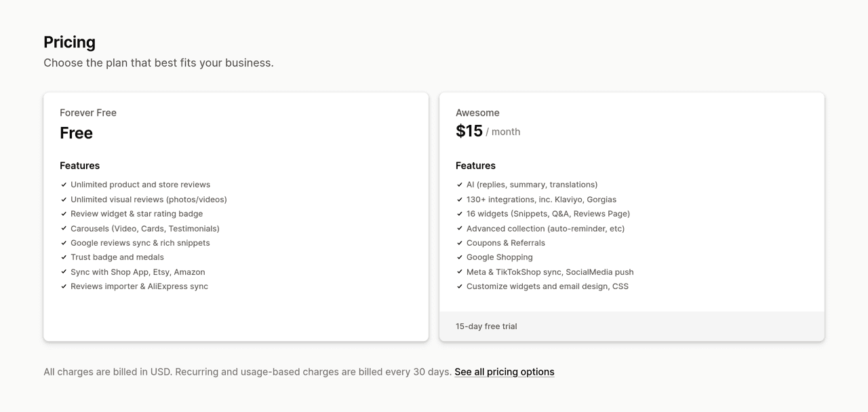Click 'Google reviews sync & rich snippets'

point(140,243)
